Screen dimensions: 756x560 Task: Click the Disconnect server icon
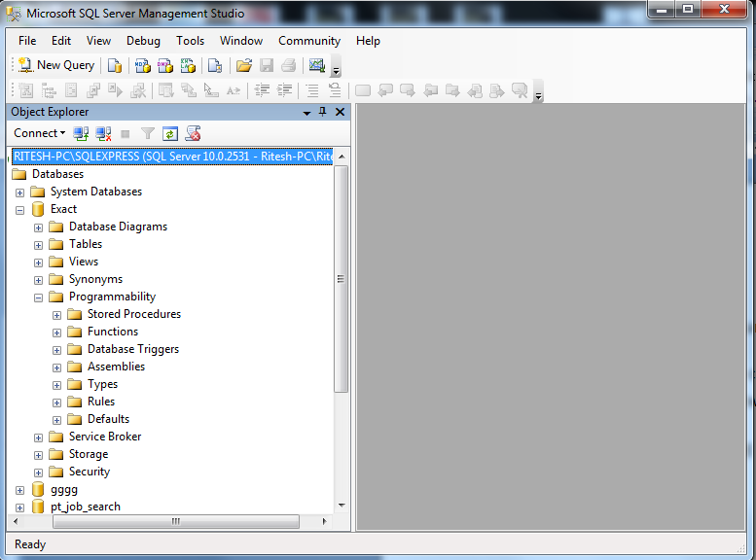[x=103, y=133]
